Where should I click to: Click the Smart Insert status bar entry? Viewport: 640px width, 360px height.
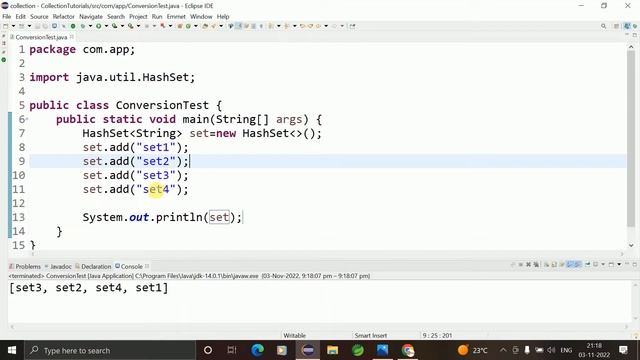click(x=371, y=336)
